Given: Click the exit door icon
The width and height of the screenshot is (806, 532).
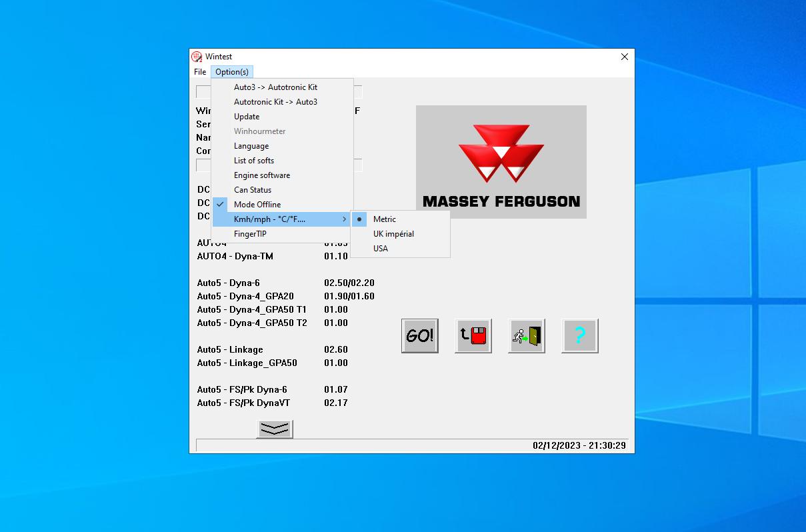Looking at the screenshot, I should [527, 335].
